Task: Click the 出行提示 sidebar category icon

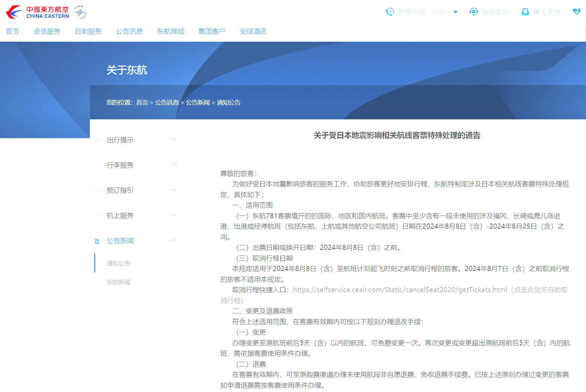Action: point(97,140)
